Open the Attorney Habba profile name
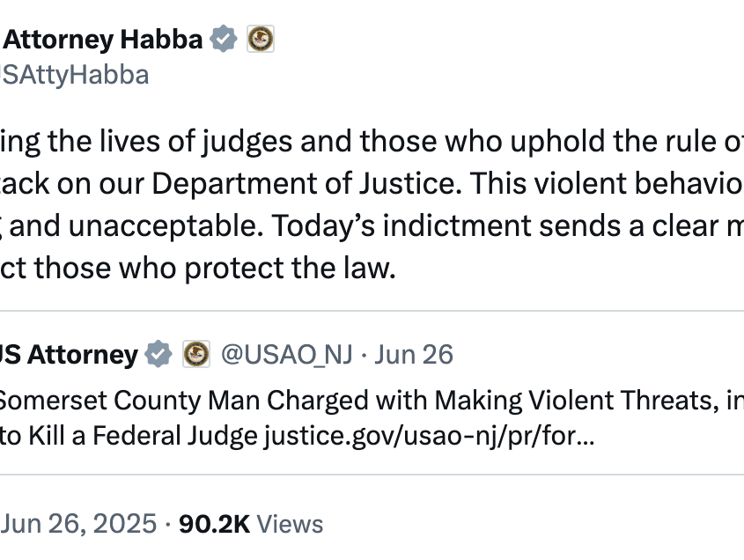 101,39
